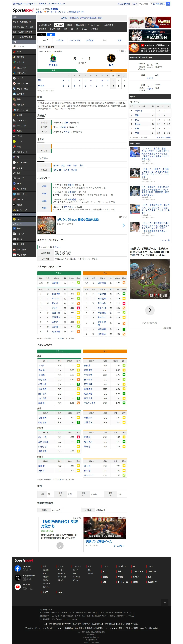183x644 pixels.
Task: Open the footer YouTube channel icon
Action: coord(18,587)
